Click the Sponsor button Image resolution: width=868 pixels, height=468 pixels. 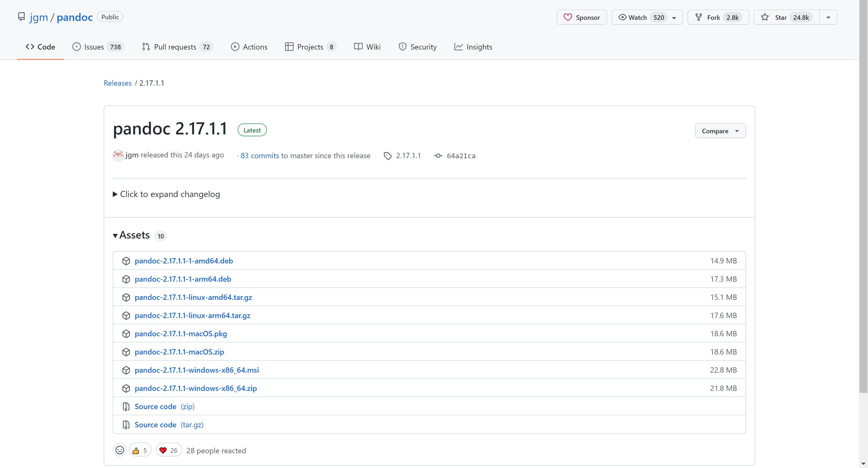[582, 17]
